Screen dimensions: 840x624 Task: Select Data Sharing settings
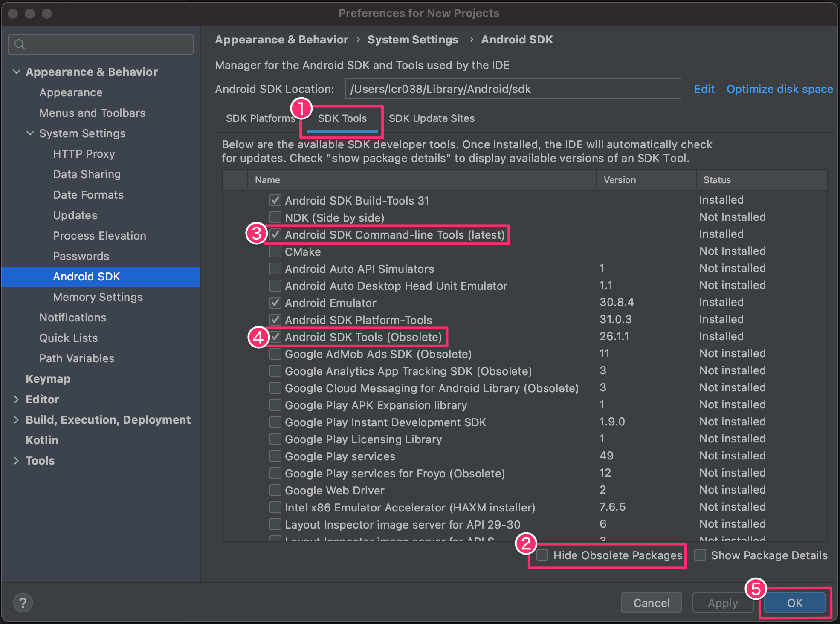tap(87, 174)
